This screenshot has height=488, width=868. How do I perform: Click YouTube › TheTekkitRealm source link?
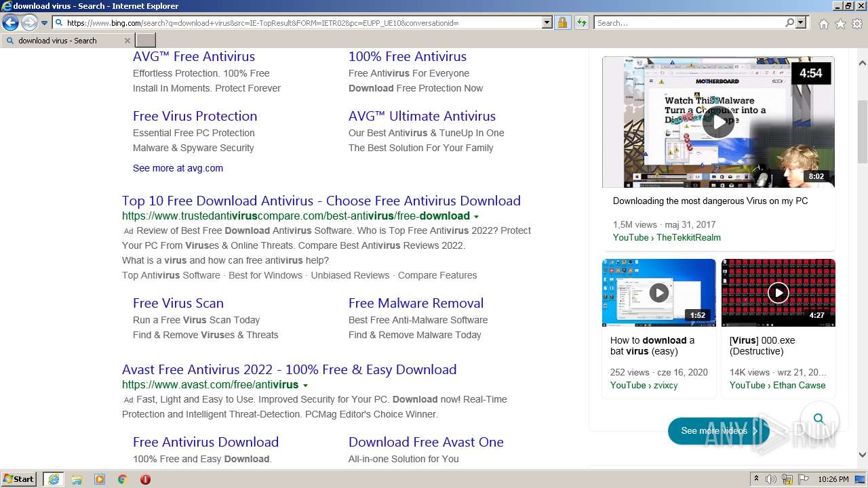click(x=667, y=237)
